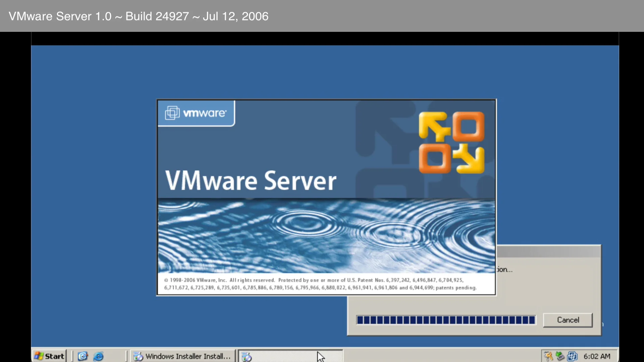644x362 pixels.
Task: Click the installation progress bar
Action: [446, 320]
